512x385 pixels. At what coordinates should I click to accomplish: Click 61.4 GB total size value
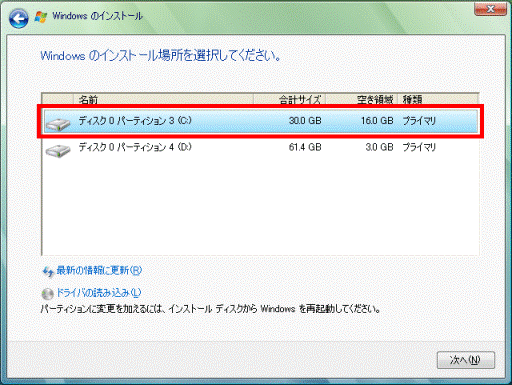pos(305,147)
